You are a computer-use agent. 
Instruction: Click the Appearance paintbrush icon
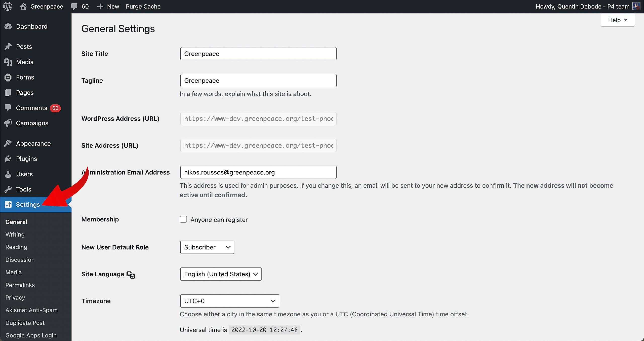8,143
